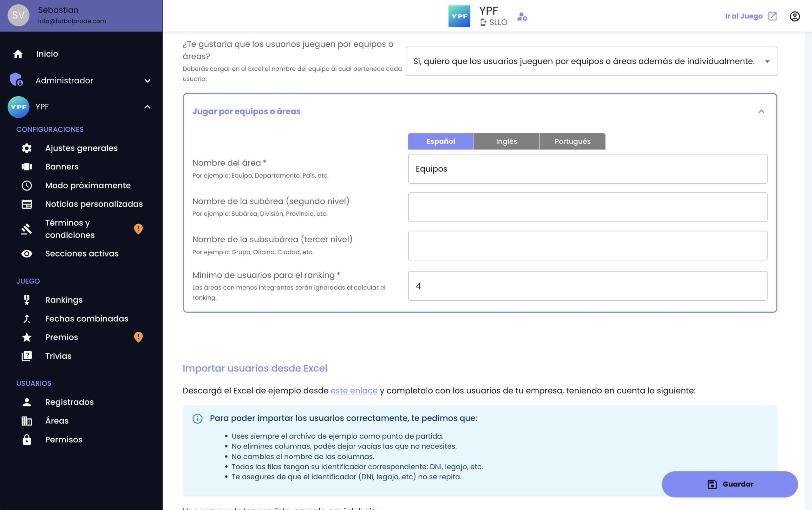Expand the Administrador menu chevron

pyautogui.click(x=147, y=81)
